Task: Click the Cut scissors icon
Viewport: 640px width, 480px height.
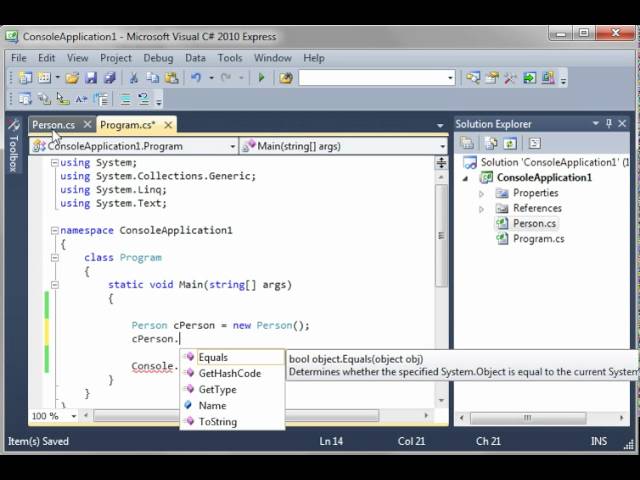Action: pos(133,78)
